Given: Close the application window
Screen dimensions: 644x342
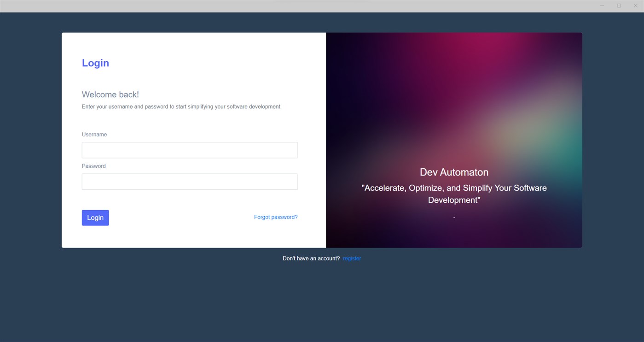Looking at the screenshot, I should (x=636, y=6).
